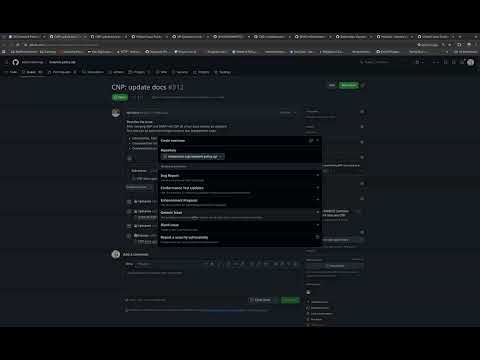The image size is (480, 360).
Task: Close the Create new issue dialog
Action: (x=318, y=141)
